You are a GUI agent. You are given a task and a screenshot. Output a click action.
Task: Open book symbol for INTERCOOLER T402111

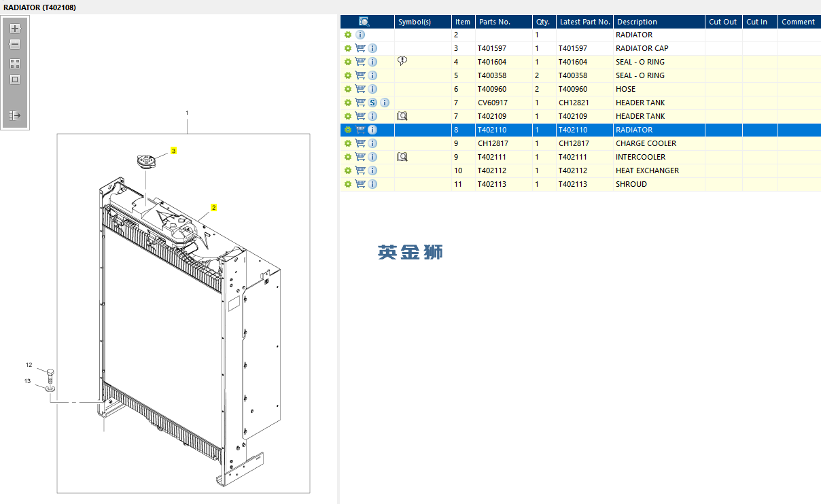point(402,157)
